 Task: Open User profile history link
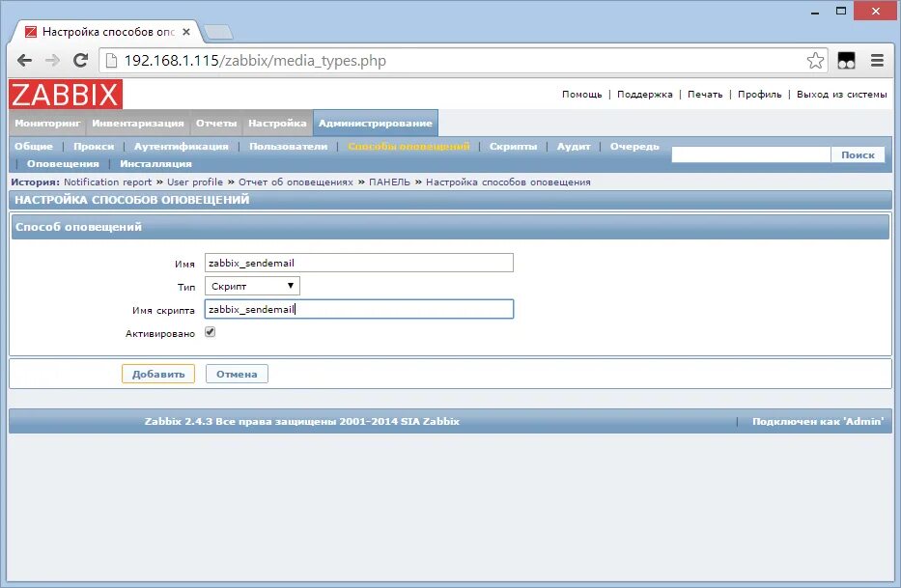195,182
